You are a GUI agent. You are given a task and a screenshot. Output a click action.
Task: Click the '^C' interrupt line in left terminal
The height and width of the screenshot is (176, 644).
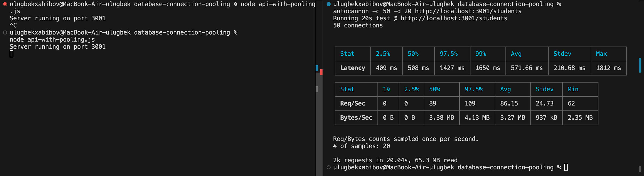pyautogui.click(x=13, y=25)
